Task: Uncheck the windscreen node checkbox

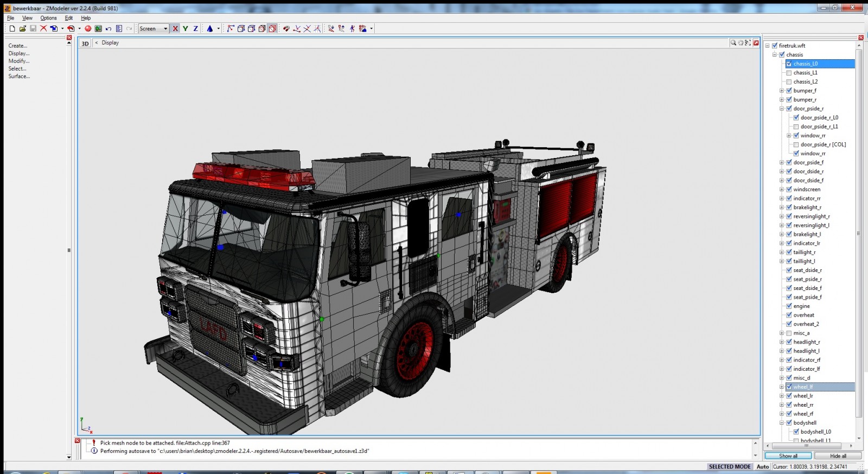Action: click(x=789, y=189)
